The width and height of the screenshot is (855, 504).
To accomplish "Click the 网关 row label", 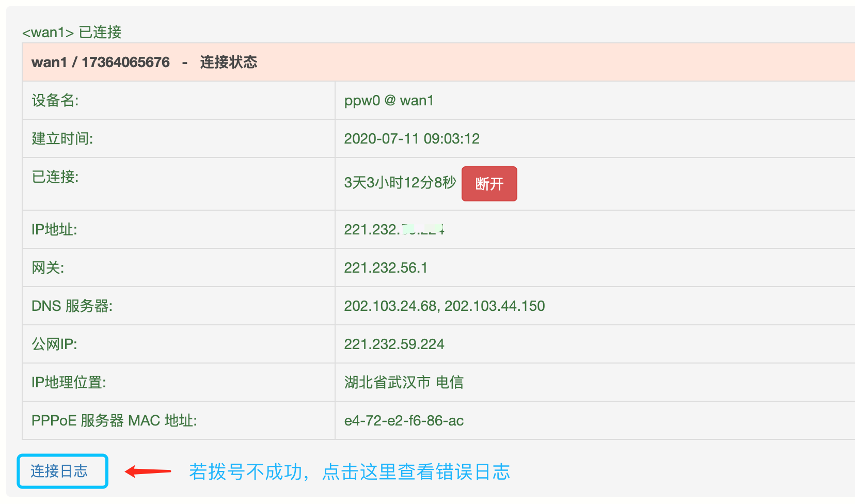I will pyautogui.click(x=48, y=267).
